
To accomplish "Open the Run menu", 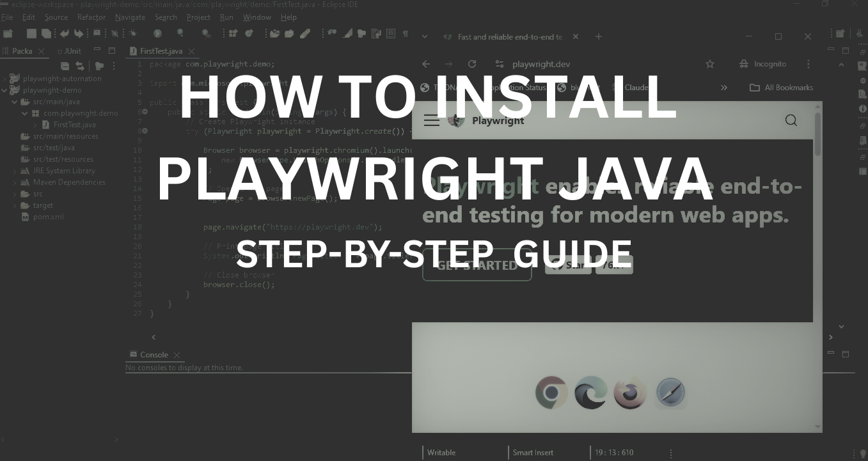I will [x=226, y=17].
